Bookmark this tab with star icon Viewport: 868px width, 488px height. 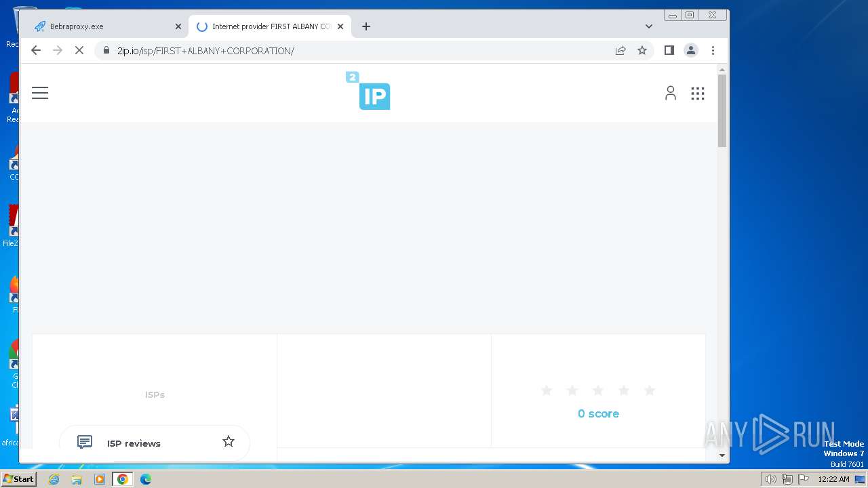click(x=642, y=50)
